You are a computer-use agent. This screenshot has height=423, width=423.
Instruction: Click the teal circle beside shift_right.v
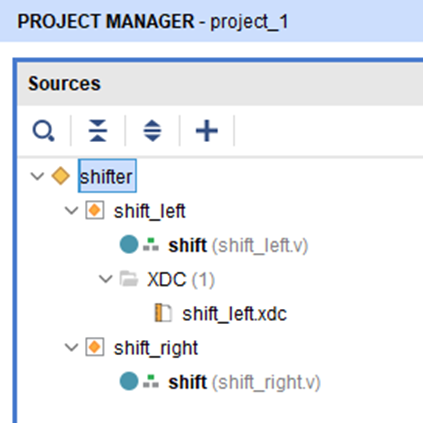[x=129, y=381]
